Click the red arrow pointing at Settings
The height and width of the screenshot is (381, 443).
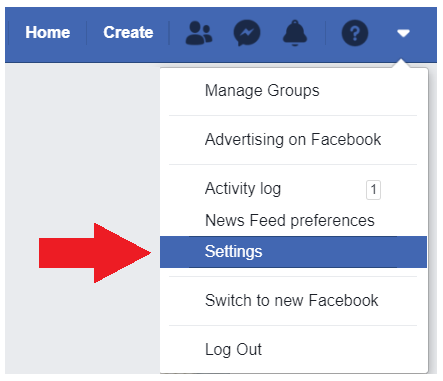[x=95, y=253]
